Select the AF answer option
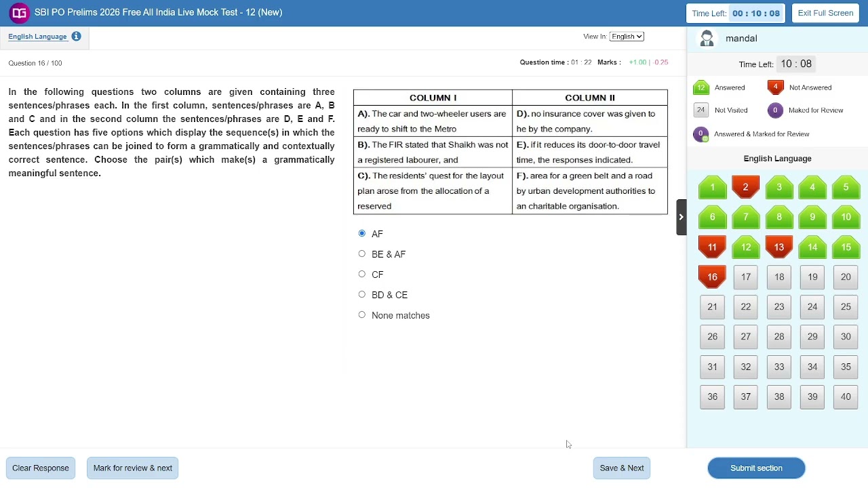 [x=362, y=234]
